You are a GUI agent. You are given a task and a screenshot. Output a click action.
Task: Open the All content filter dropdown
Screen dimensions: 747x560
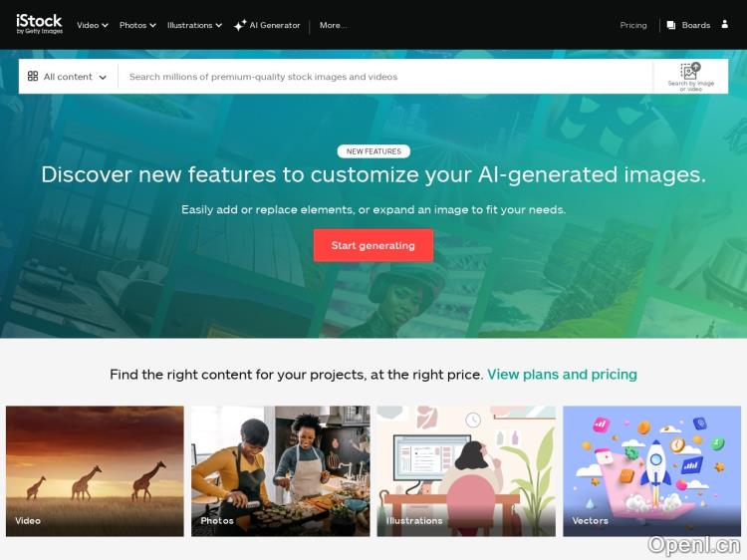pos(68,77)
